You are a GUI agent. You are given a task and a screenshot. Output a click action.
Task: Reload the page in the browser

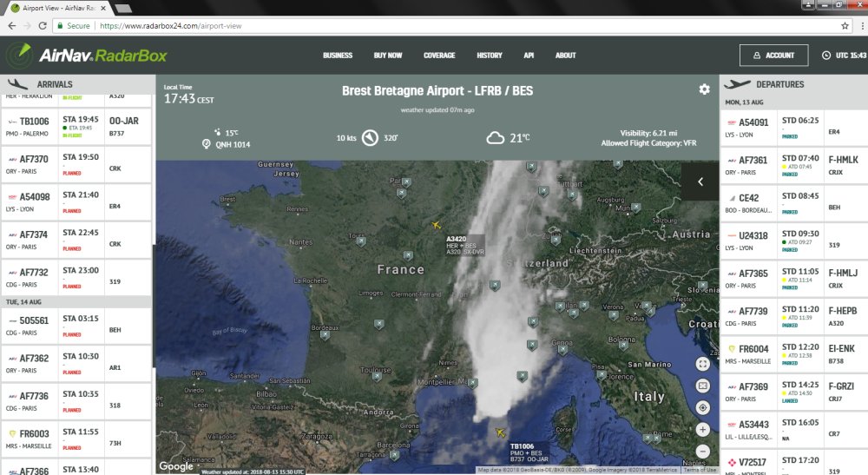pos(42,25)
